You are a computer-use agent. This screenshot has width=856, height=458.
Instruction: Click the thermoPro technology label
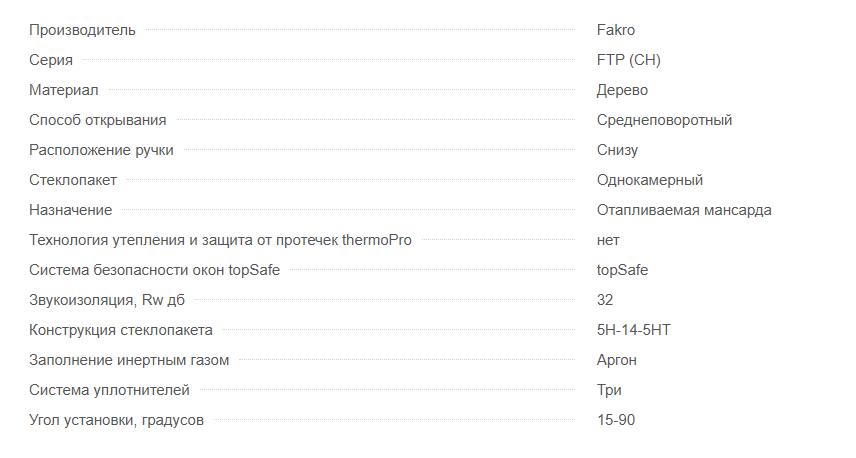[x=220, y=240]
